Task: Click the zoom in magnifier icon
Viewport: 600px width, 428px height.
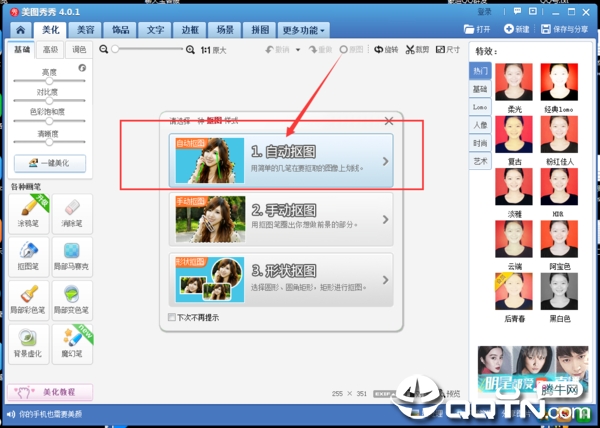Action: click(190, 49)
